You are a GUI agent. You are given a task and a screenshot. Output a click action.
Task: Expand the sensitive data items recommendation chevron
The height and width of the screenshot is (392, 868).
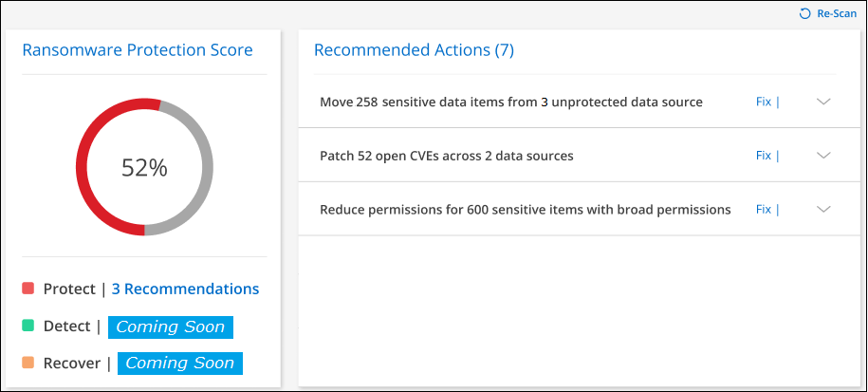(x=823, y=103)
